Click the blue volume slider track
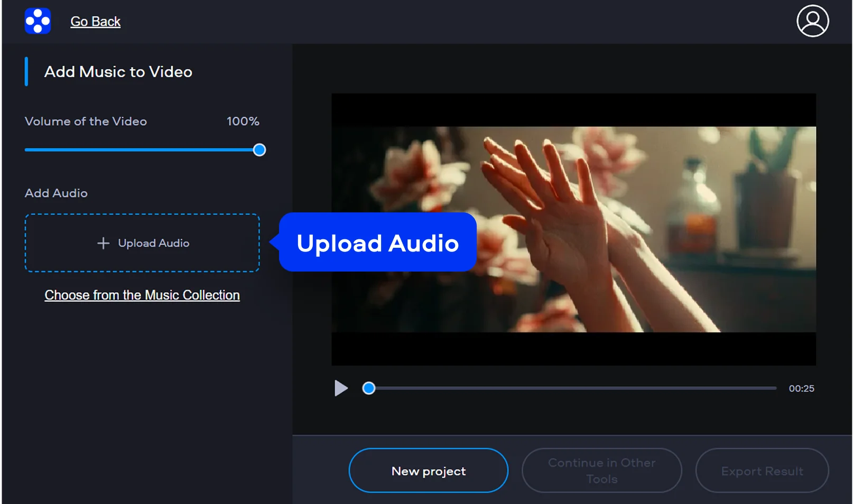 pos(137,150)
